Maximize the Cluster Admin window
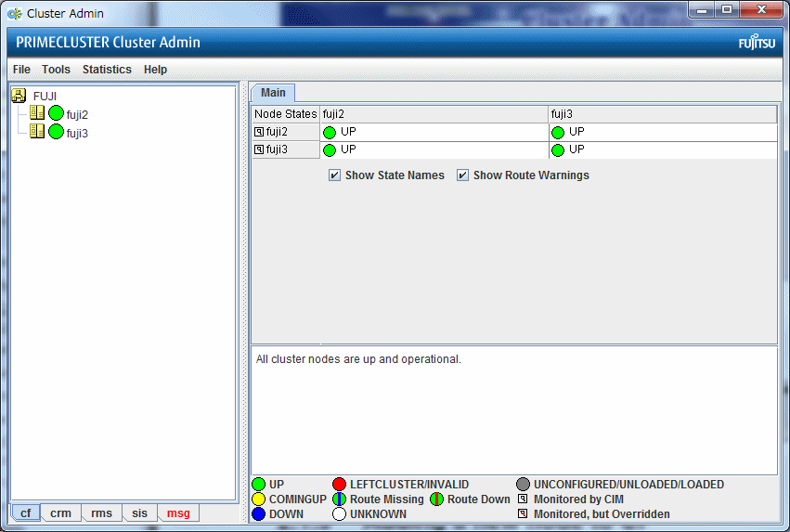 [x=727, y=9]
